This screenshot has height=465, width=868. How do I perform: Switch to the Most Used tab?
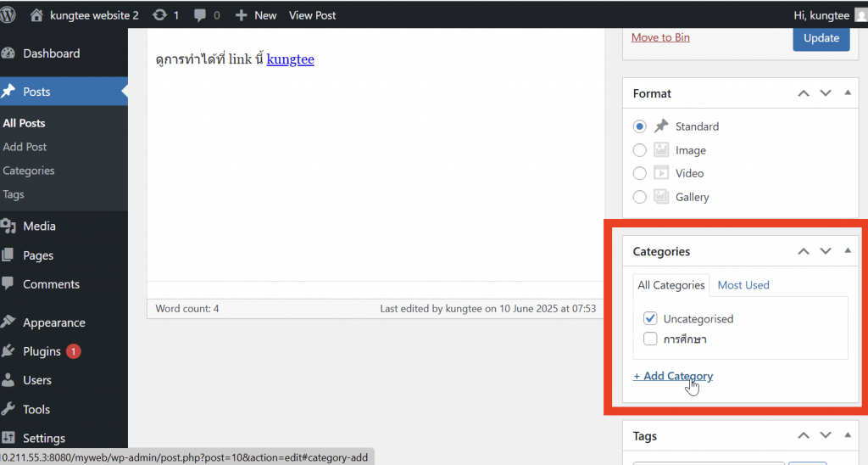[x=743, y=285]
